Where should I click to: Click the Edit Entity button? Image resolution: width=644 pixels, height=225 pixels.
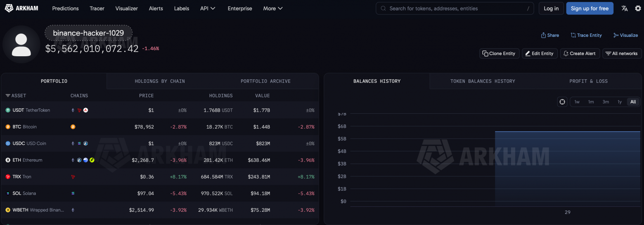(540, 53)
